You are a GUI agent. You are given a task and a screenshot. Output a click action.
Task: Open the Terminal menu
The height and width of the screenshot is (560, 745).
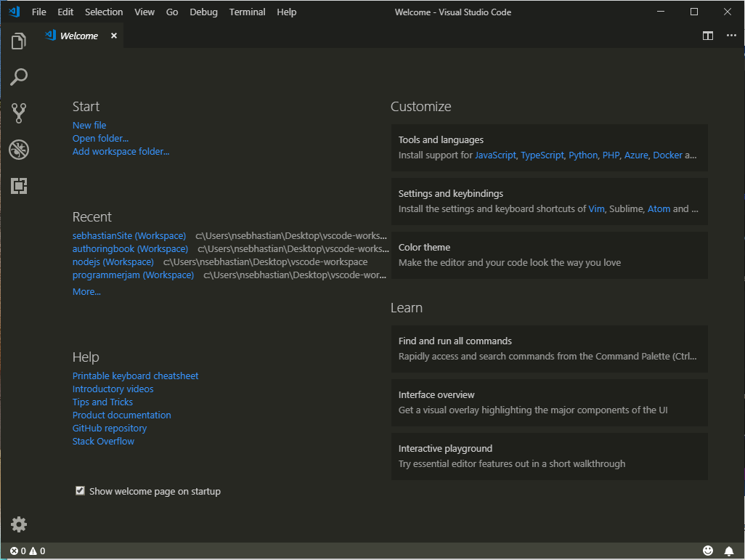(247, 12)
